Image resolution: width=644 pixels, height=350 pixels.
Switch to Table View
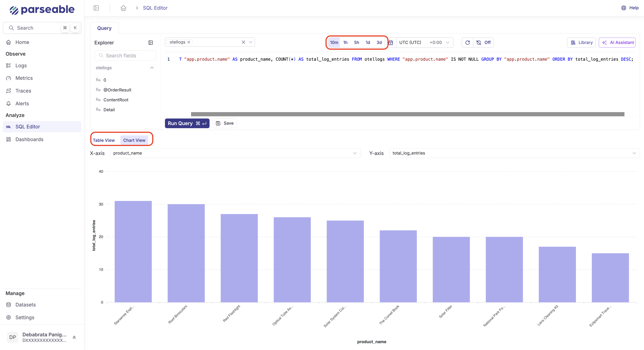point(104,140)
